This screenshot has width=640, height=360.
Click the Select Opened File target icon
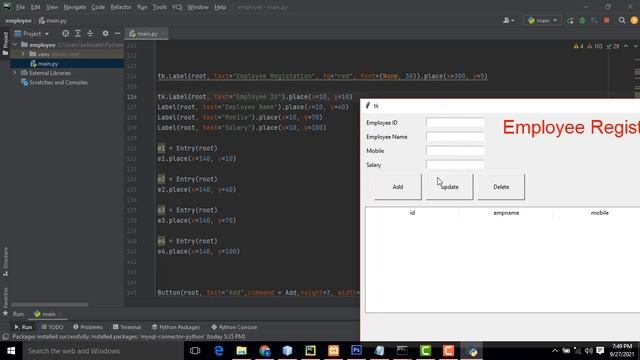(65, 33)
